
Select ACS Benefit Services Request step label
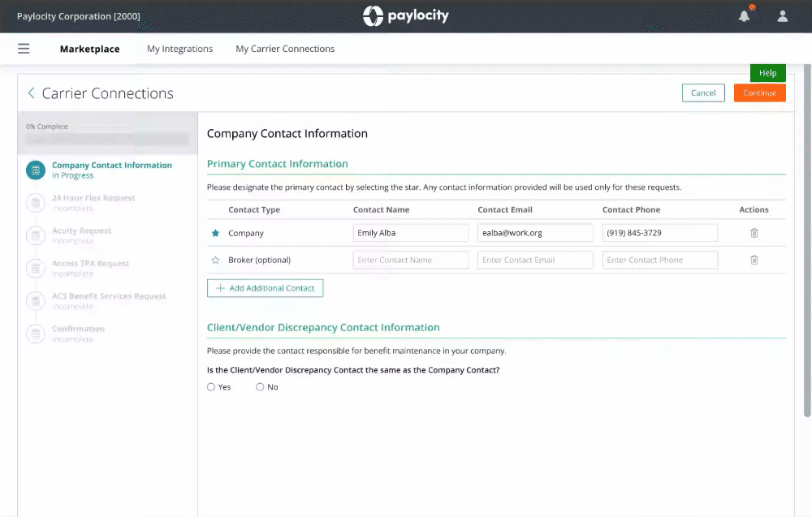109,296
